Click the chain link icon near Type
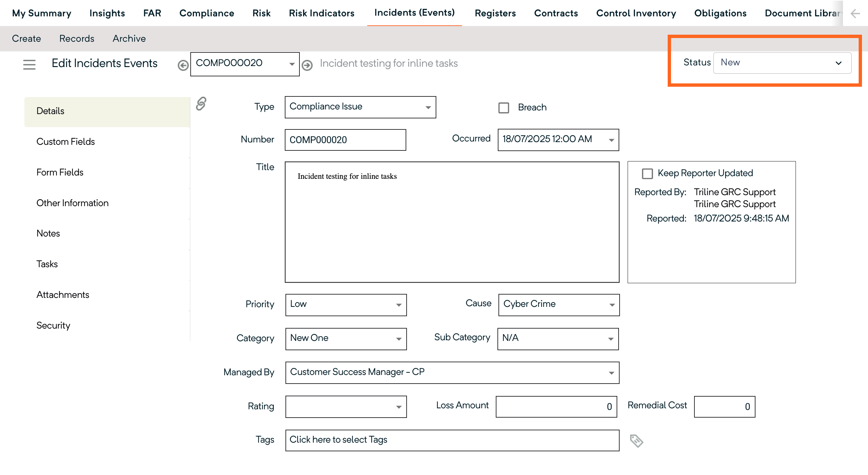Screen dimensions: 868x475 (201, 104)
